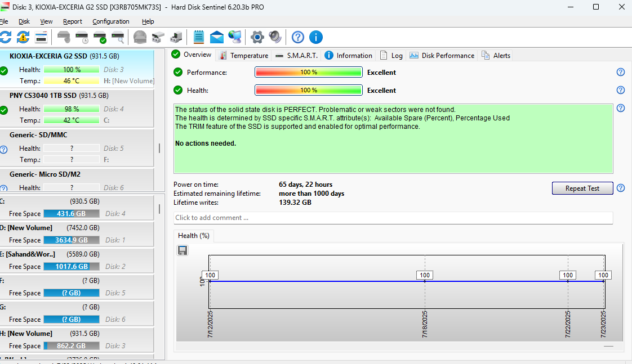The image size is (632, 364).
Task: Click the green status check for KIOXIA disk
Action: [3, 71]
